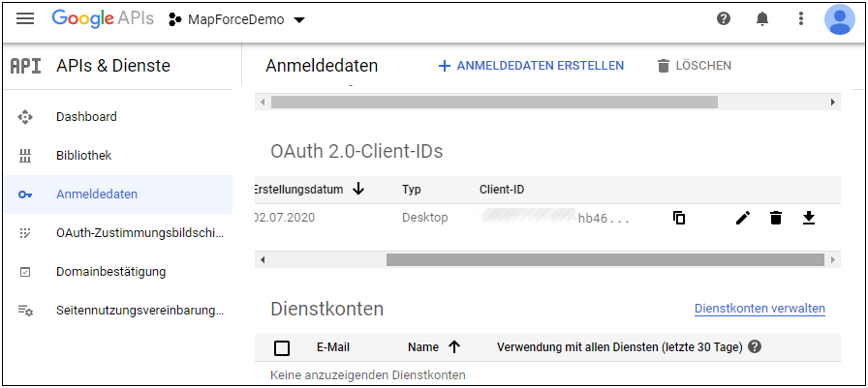868x388 pixels.
Task: Click the user account avatar
Action: pos(839,18)
